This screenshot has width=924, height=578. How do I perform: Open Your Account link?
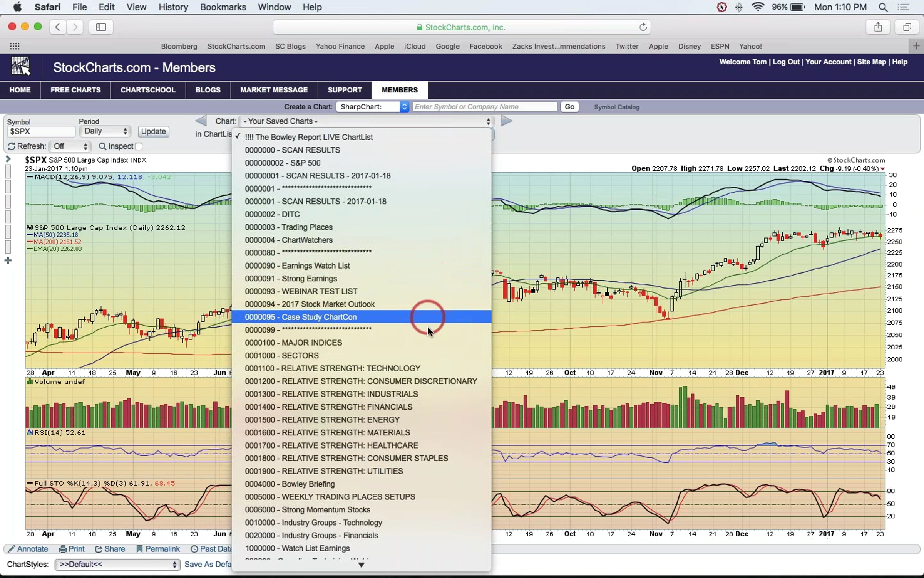pos(828,62)
